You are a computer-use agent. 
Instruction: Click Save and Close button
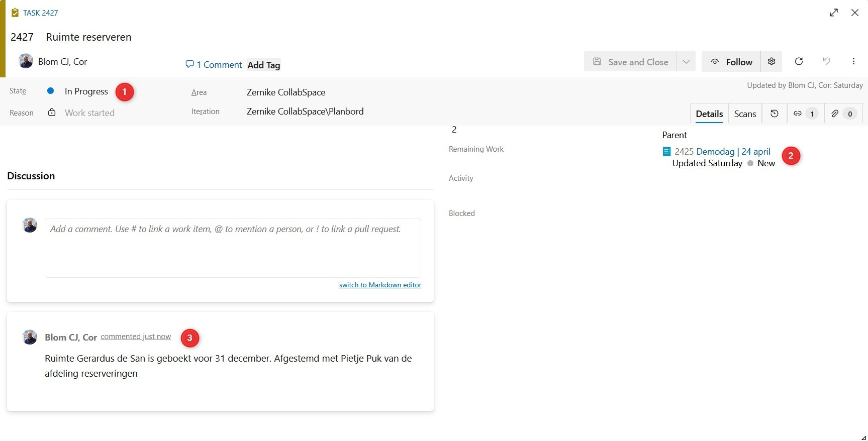tap(630, 62)
